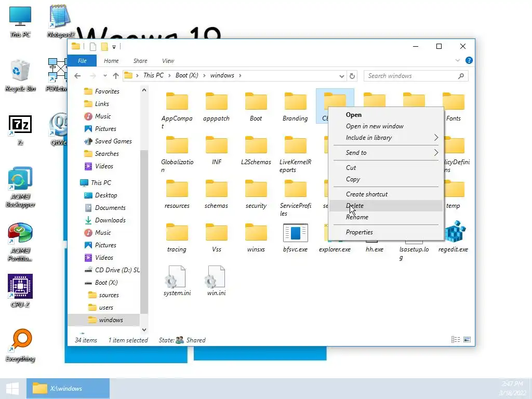This screenshot has height=399, width=532.
Task: Open the Recycle Bin on desktop
Action: pyautogui.click(x=20, y=75)
